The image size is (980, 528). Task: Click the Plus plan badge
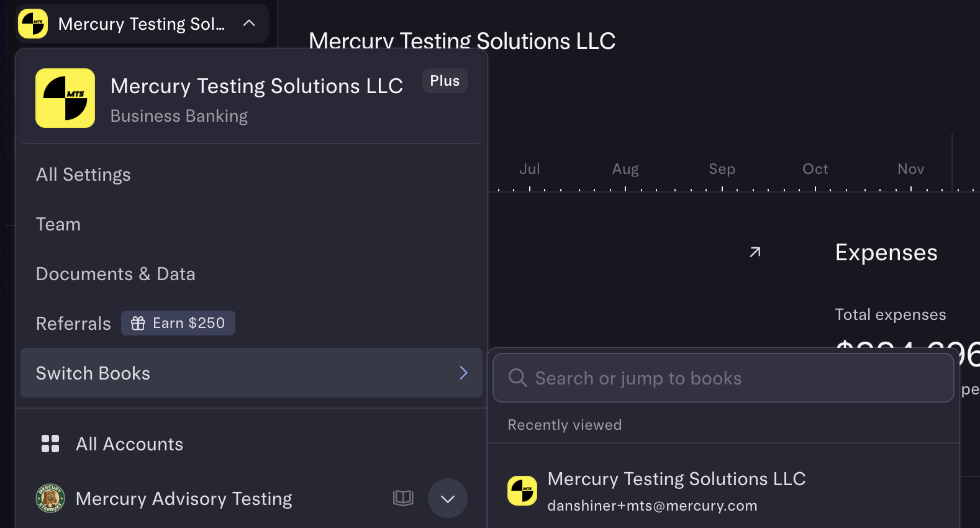click(445, 81)
